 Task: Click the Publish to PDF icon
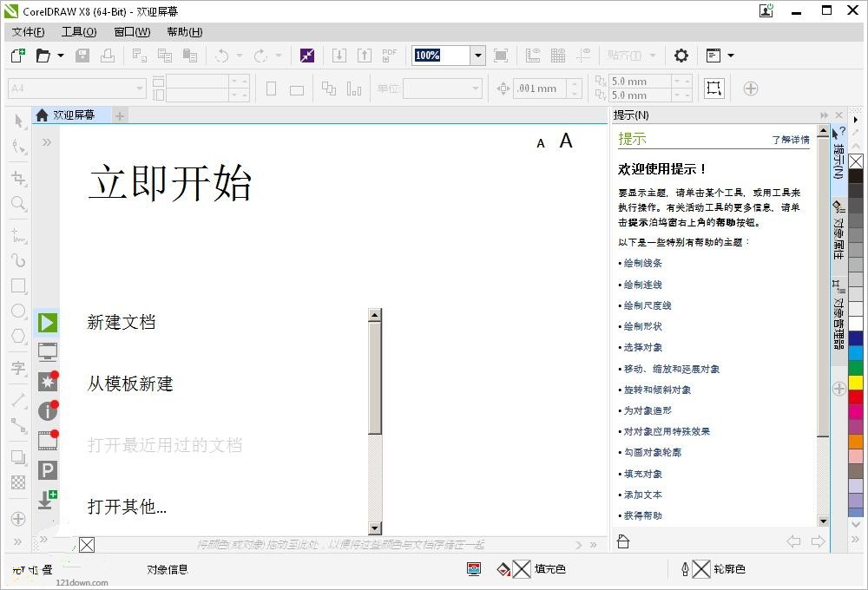tap(390, 56)
